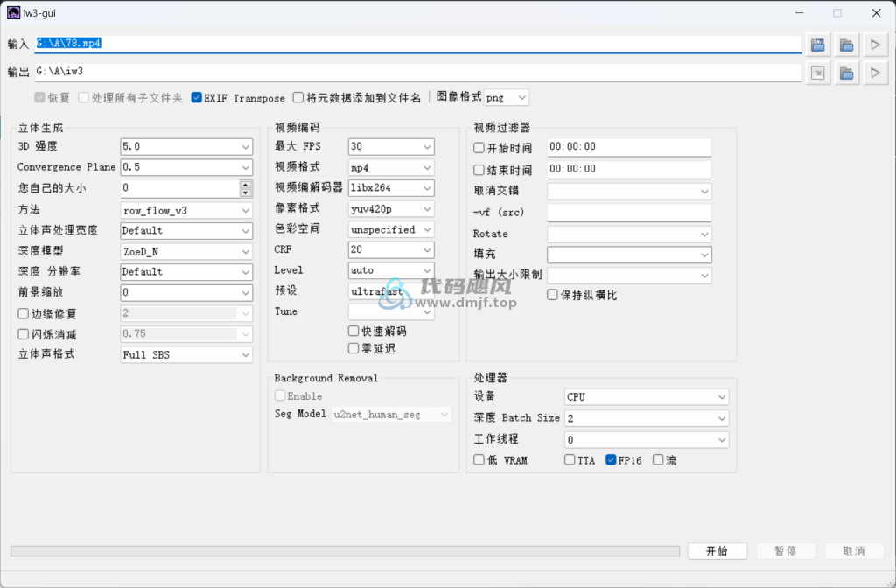Check the 零延迟 option

pyautogui.click(x=353, y=348)
